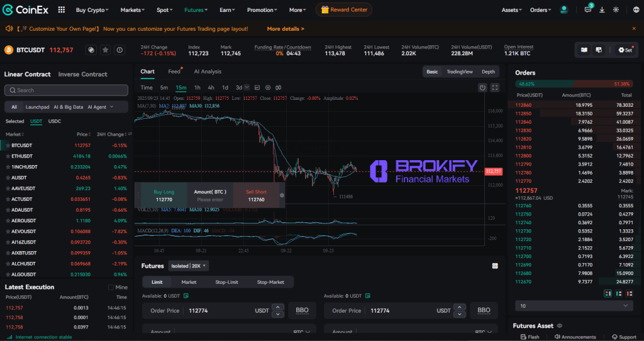This screenshot has width=644, height=341.
Task: Open the order book depth dropdown showing 10
Action: 573,305
